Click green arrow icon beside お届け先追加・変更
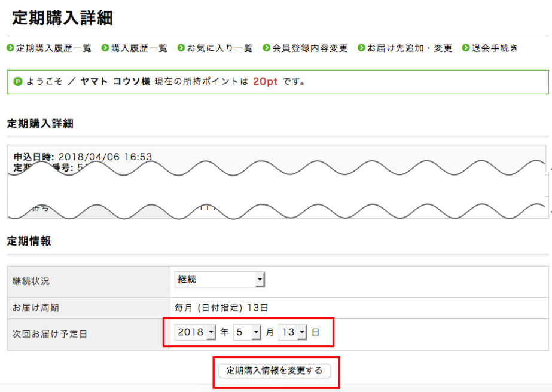This screenshot has width=552, height=392. point(362,48)
